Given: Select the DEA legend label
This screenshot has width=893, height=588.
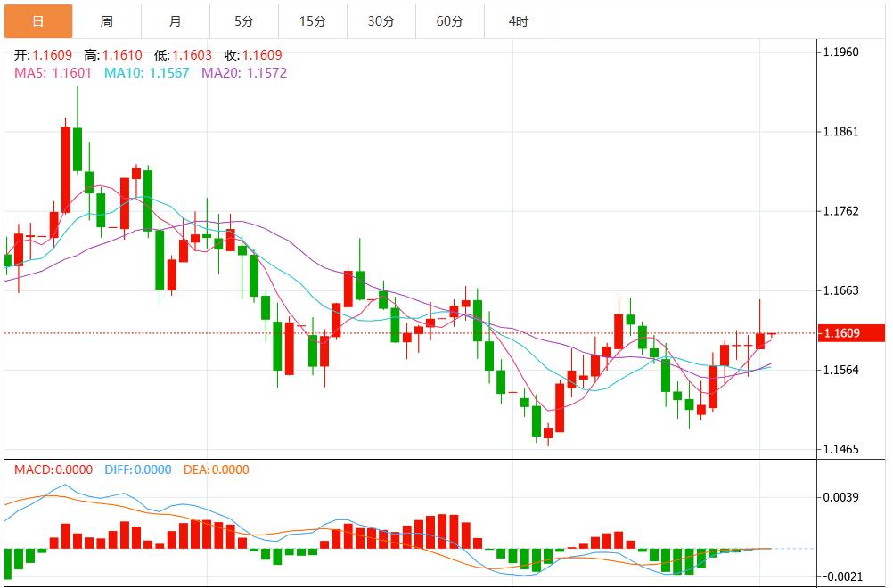Looking at the screenshot, I should 216,470.
